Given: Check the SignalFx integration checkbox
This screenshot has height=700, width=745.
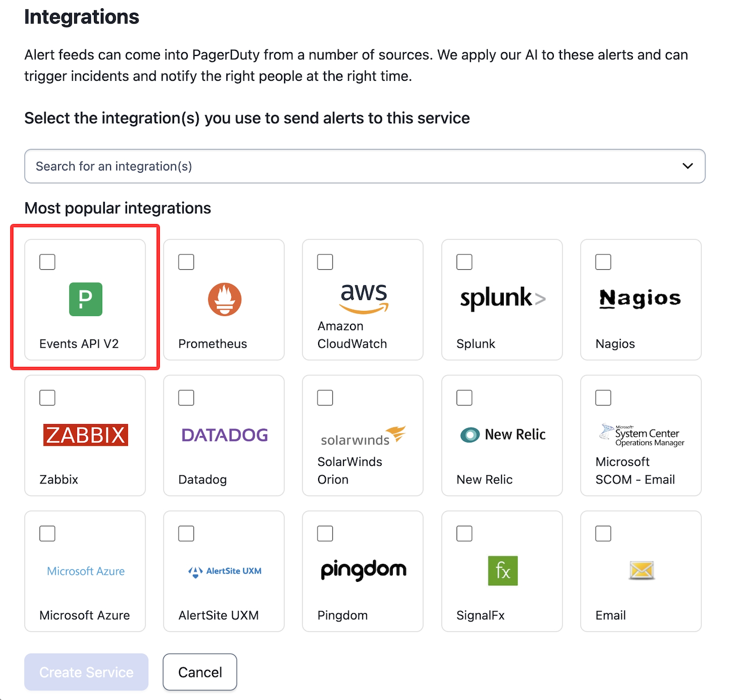Looking at the screenshot, I should (464, 534).
